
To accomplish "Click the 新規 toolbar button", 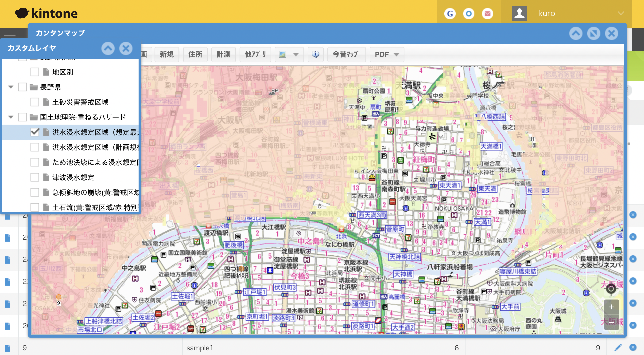I will (x=167, y=54).
